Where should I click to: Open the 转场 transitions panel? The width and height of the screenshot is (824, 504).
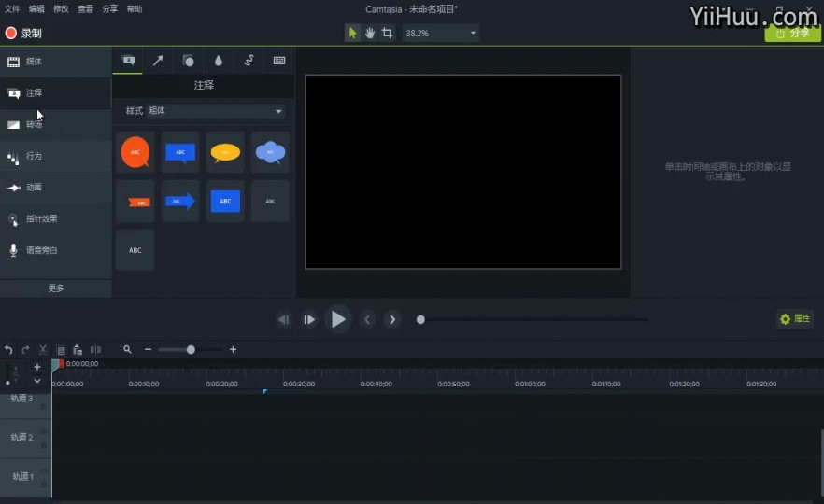pyautogui.click(x=56, y=125)
